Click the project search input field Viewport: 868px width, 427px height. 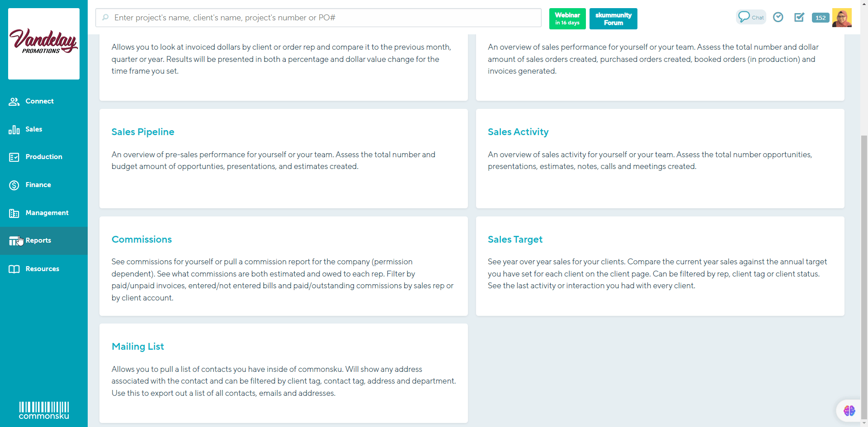[x=318, y=18]
